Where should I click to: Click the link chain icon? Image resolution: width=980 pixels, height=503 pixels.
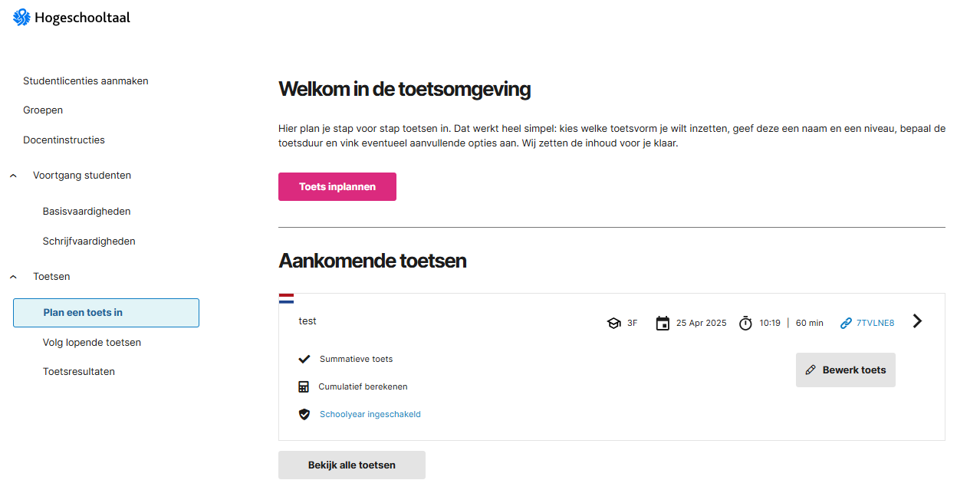pos(846,323)
